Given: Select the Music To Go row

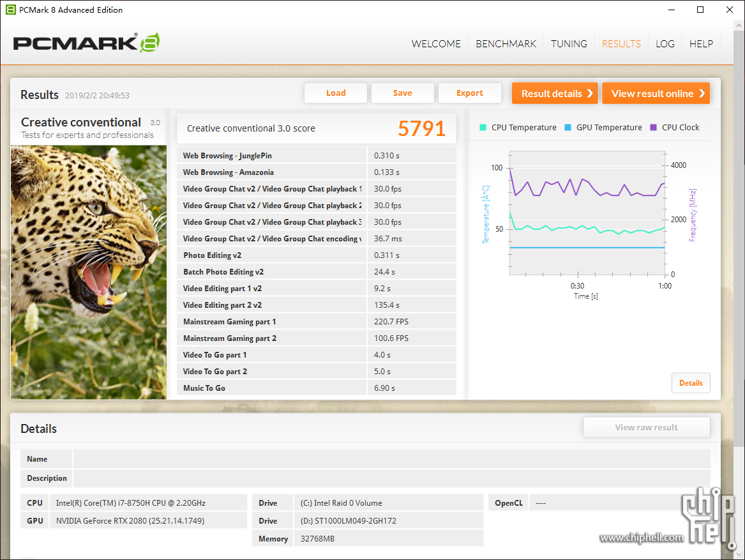Looking at the screenshot, I should tap(317, 388).
